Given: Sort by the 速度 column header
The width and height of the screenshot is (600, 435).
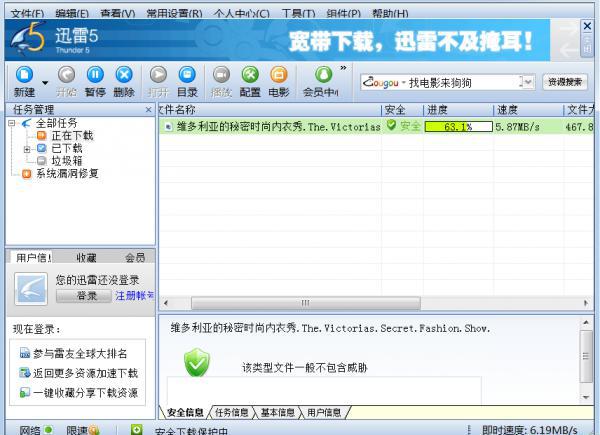Looking at the screenshot, I should point(528,110).
